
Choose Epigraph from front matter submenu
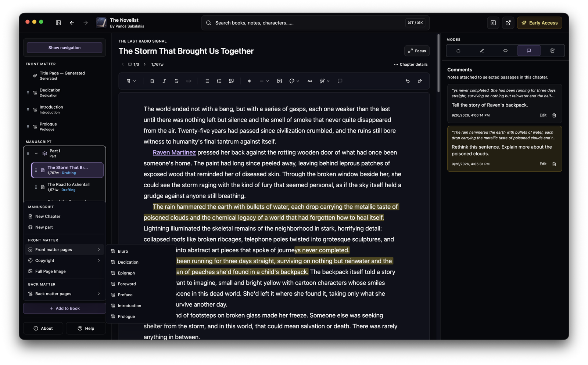click(x=141, y=273)
